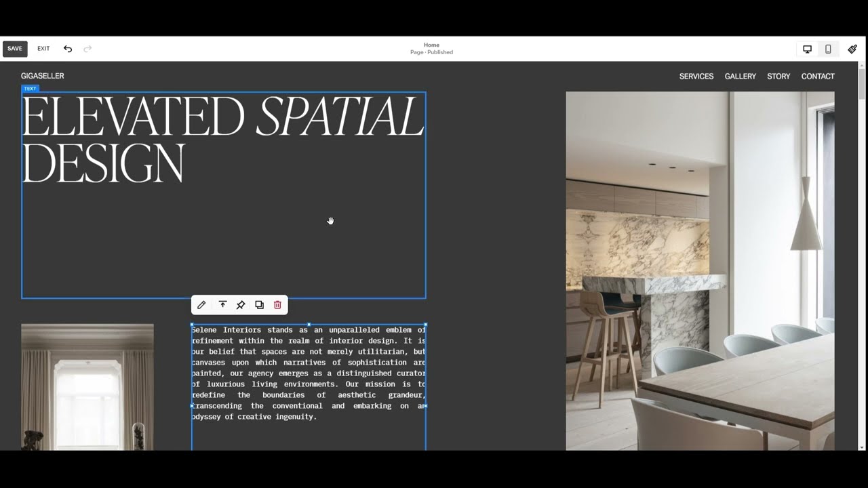Click the move-to-top arrow icon
868x488 pixels.
222,305
